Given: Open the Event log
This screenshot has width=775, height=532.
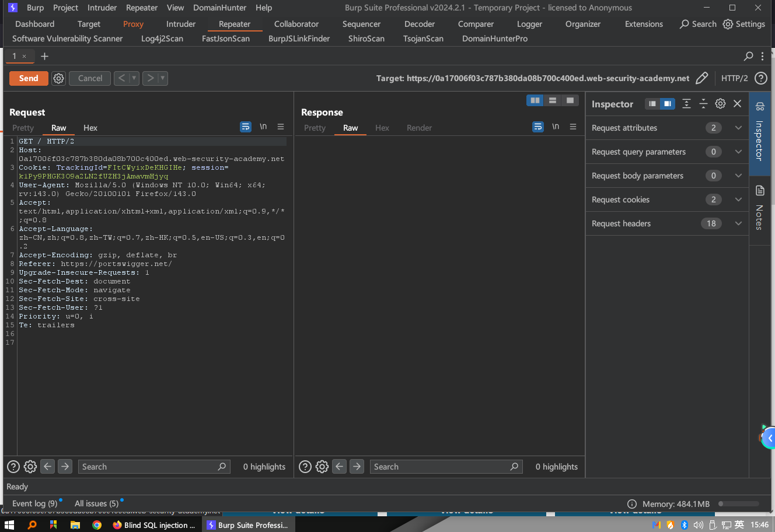Looking at the screenshot, I should 36,503.
